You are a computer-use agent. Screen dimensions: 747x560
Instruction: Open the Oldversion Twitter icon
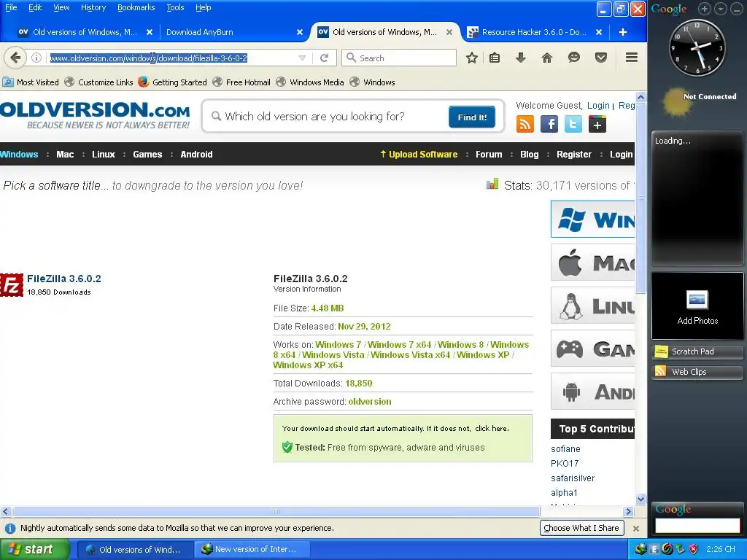coord(573,125)
